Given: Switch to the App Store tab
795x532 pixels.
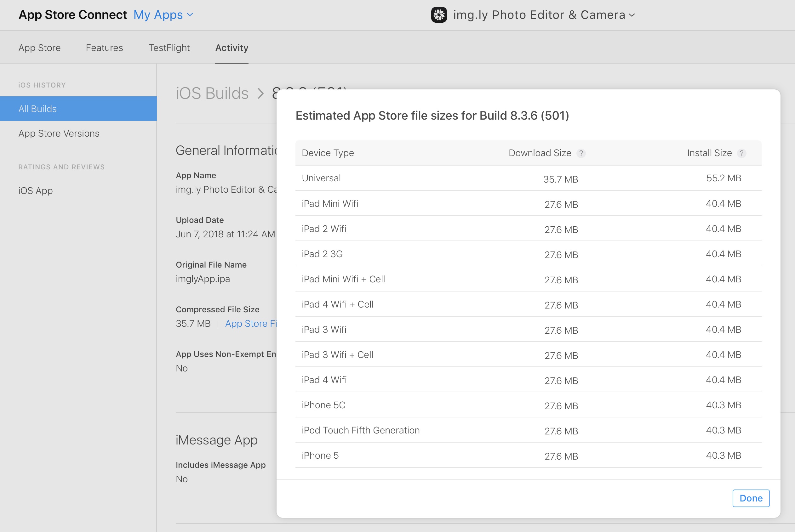Looking at the screenshot, I should pos(39,48).
